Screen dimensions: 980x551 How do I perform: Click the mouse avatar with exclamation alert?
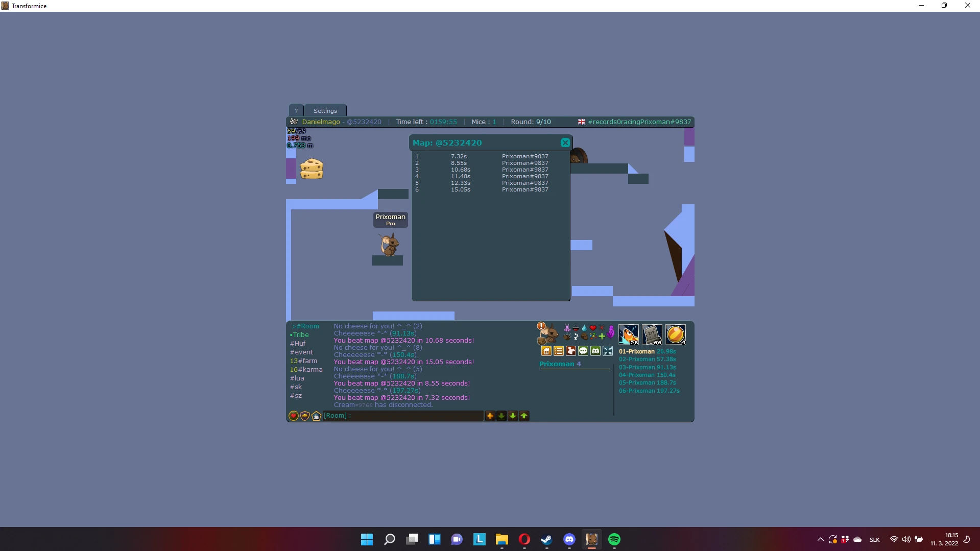click(x=547, y=333)
